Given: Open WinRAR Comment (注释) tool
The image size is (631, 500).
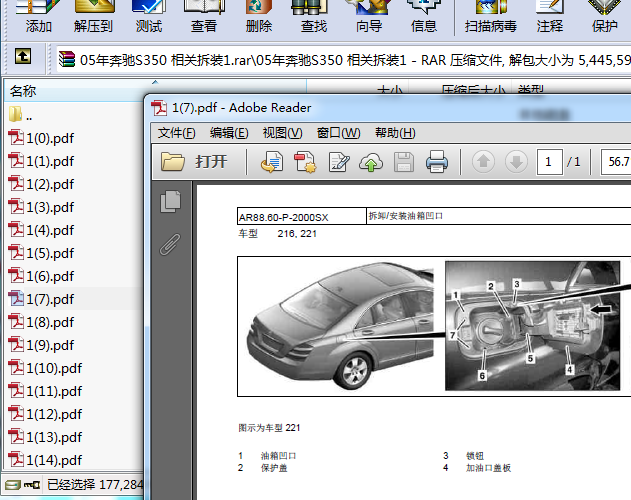Looking at the screenshot, I should click(549, 17).
